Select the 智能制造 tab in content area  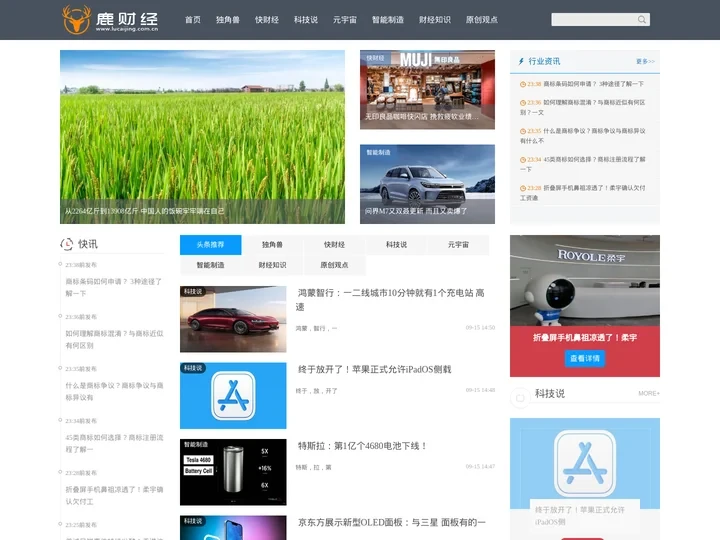[210, 265]
